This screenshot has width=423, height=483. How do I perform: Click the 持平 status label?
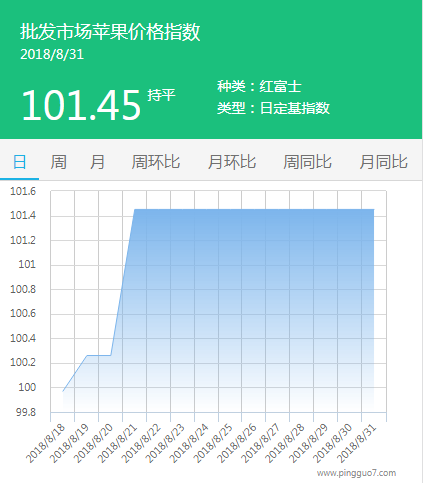coord(161,95)
